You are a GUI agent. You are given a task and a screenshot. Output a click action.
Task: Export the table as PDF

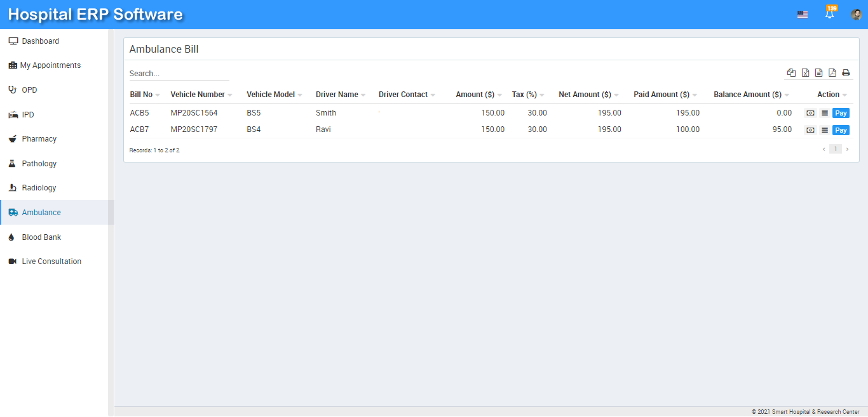pos(832,73)
